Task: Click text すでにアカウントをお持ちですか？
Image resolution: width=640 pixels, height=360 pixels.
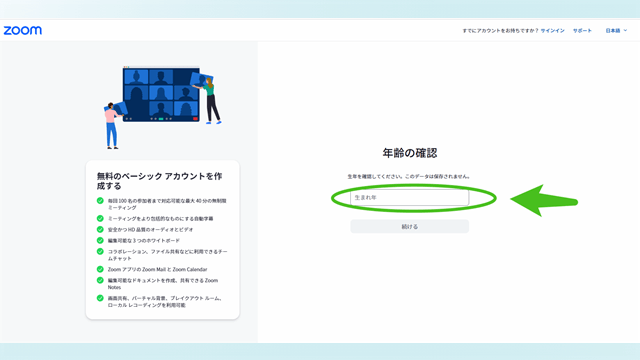Action: click(x=500, y=31)
